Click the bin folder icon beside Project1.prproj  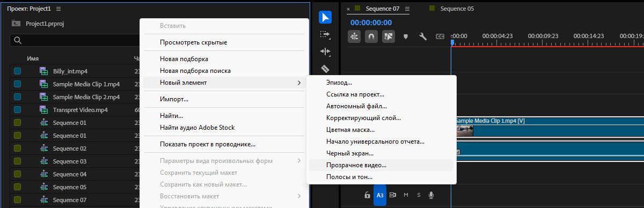(17, 24)
